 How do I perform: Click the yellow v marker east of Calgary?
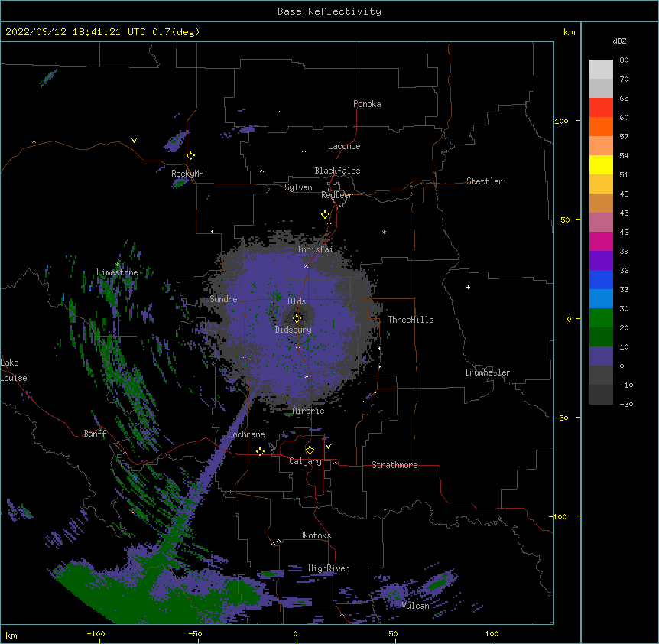point(328,447)
